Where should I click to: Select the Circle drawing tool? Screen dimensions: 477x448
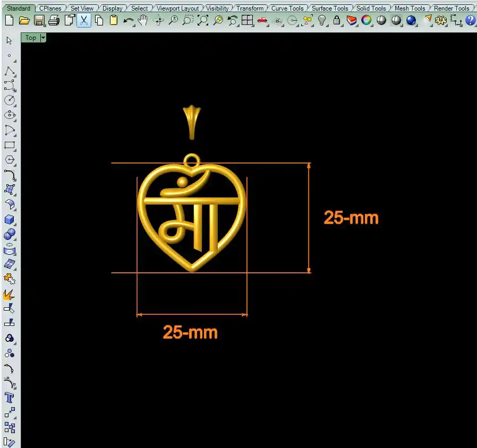[x=10, y=100]
